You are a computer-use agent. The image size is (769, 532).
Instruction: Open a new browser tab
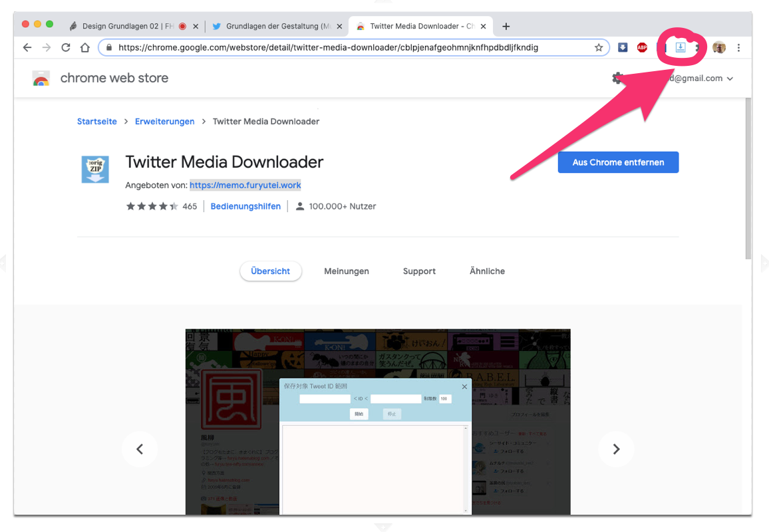(x=506, y=27)
